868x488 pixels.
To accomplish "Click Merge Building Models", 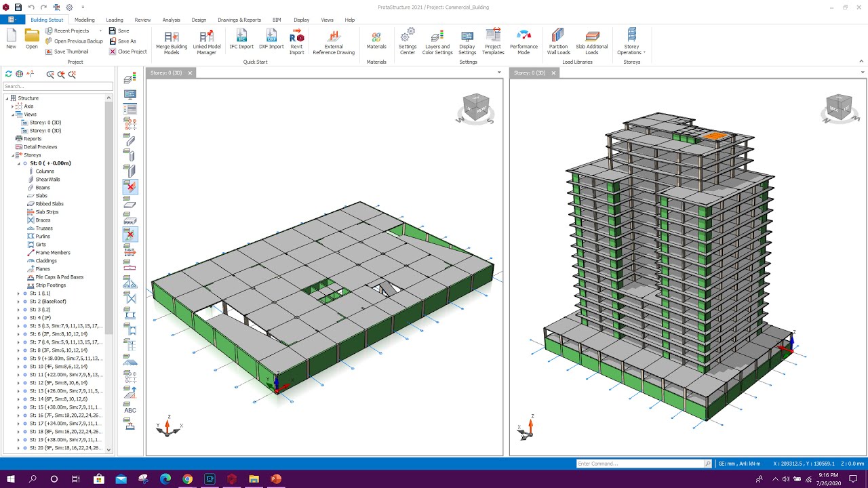I will (x=172, y=41).
